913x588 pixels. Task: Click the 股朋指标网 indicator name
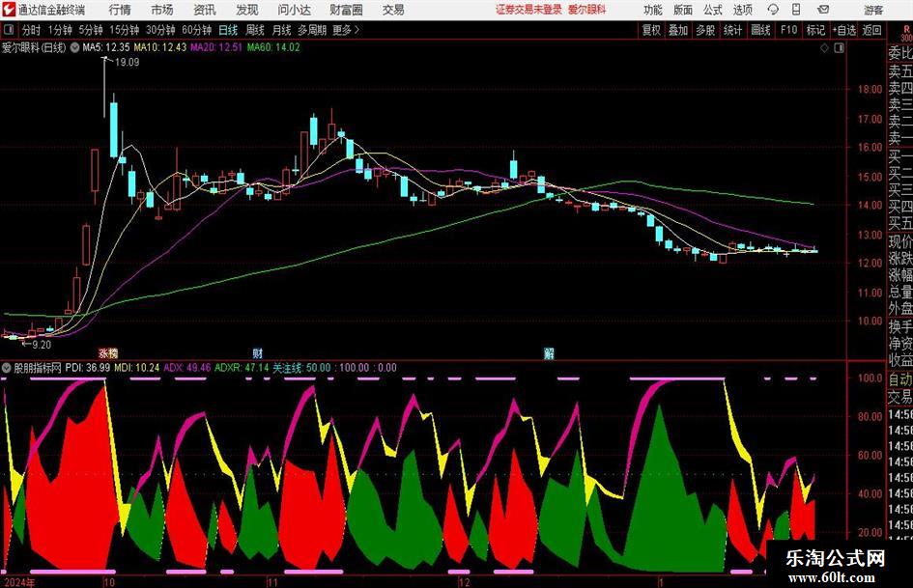38,368
